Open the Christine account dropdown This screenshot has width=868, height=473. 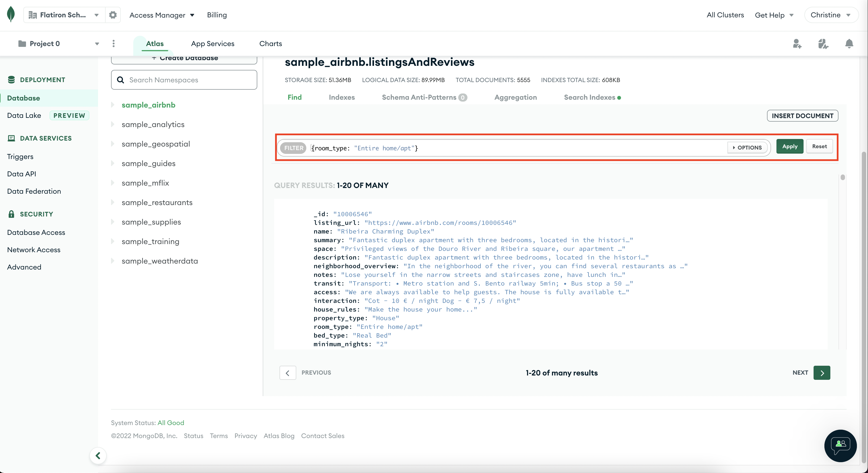(x=831, y=15)
